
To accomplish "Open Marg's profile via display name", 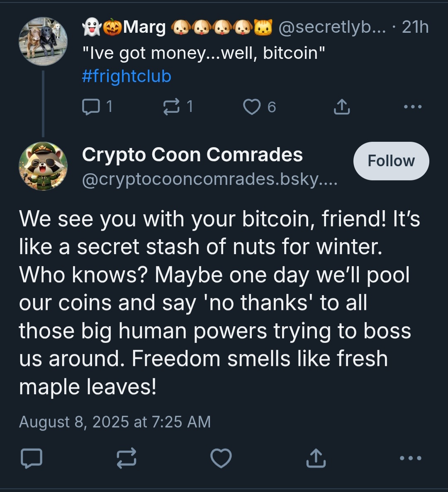I will click(x=144, y=27).
